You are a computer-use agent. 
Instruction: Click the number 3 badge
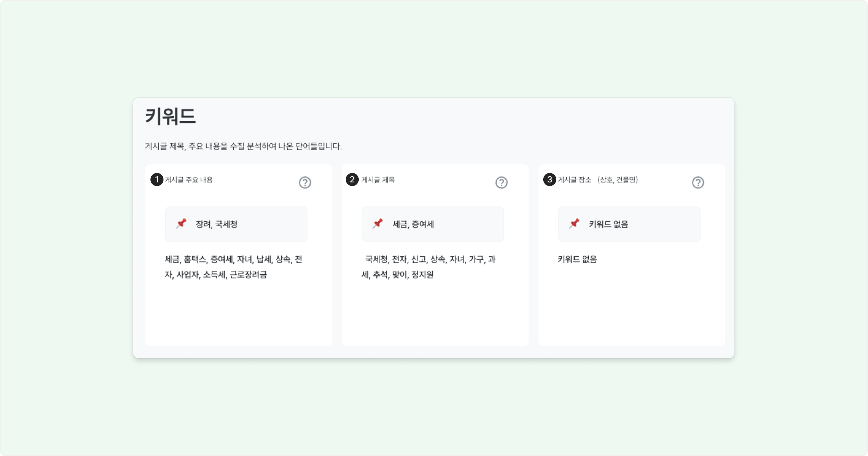550,180
